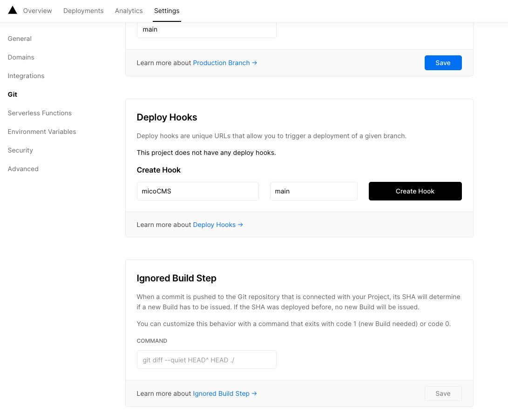Image resolution: width=508 pixels, height=420 pixels.
Task: Follow the Production Branch docs link
Action: [x=225, y=63]
